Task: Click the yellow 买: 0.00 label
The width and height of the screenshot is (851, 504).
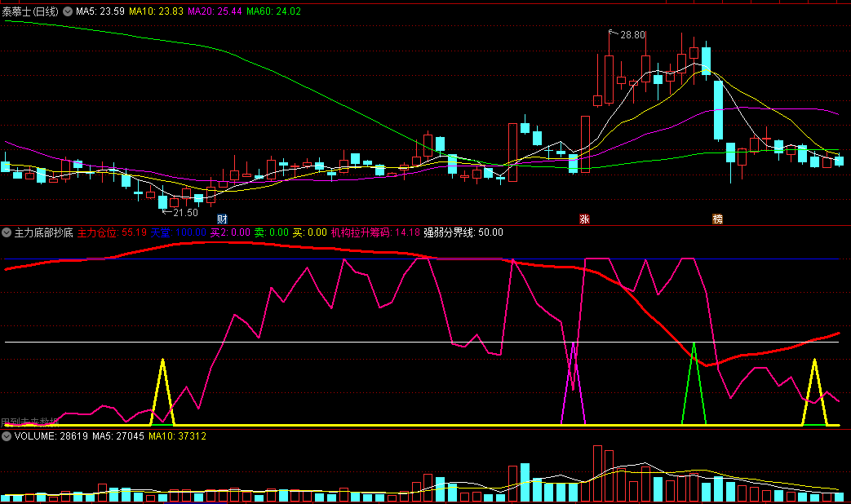Action: (x=309, y=232)
